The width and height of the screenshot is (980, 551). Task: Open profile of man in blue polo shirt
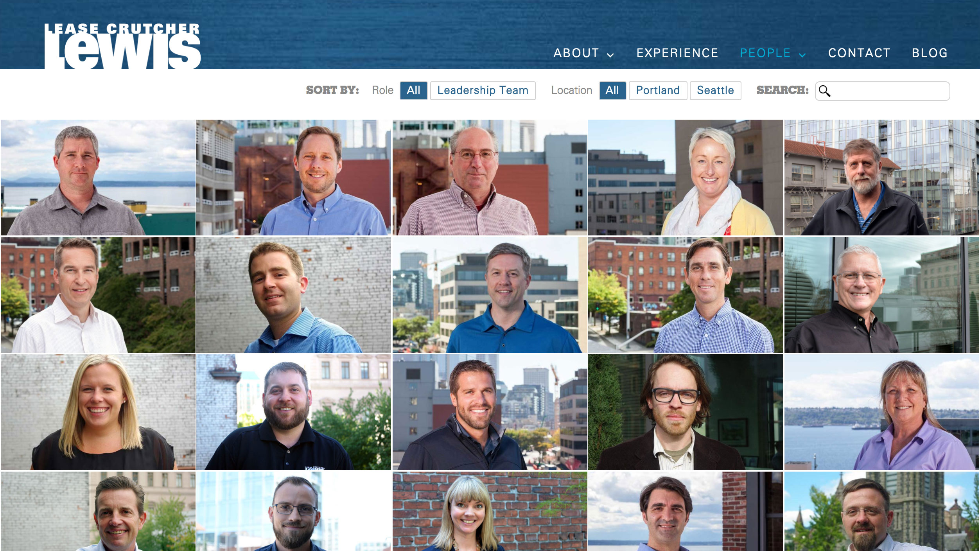[x=490, y=294]
